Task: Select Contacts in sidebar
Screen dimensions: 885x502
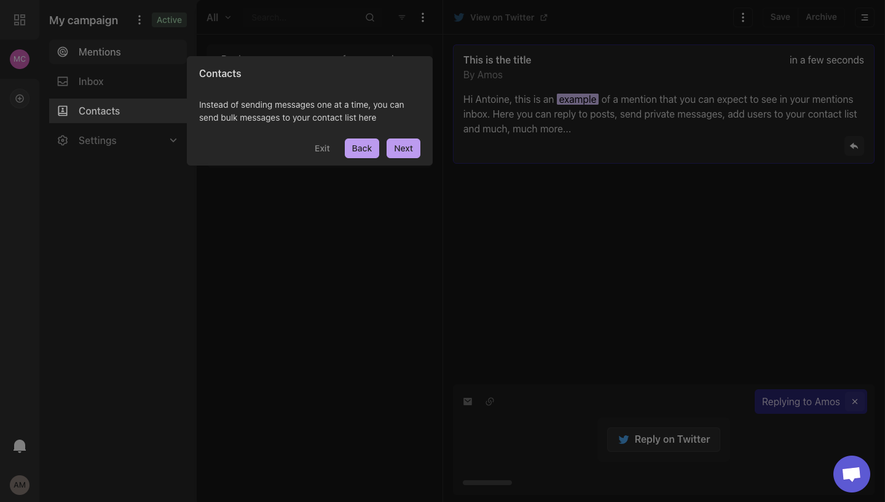Action: pos(117,111)
